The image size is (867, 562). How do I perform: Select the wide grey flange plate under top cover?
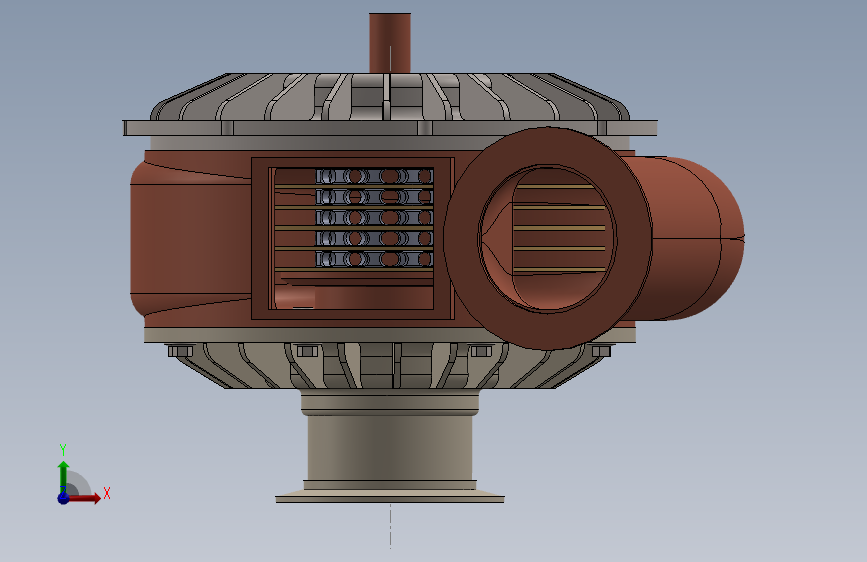coord(390,128)
